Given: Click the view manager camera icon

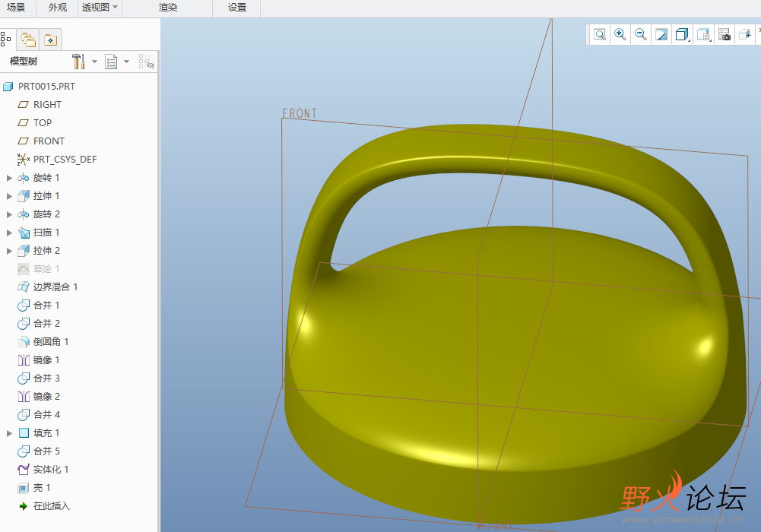Looking at the screenshot, I should click(724, 34).
